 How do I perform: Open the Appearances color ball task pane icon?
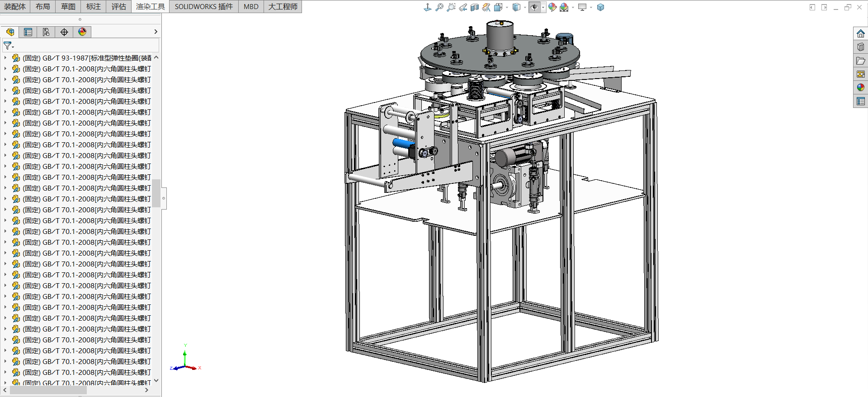tap(860, 88)
